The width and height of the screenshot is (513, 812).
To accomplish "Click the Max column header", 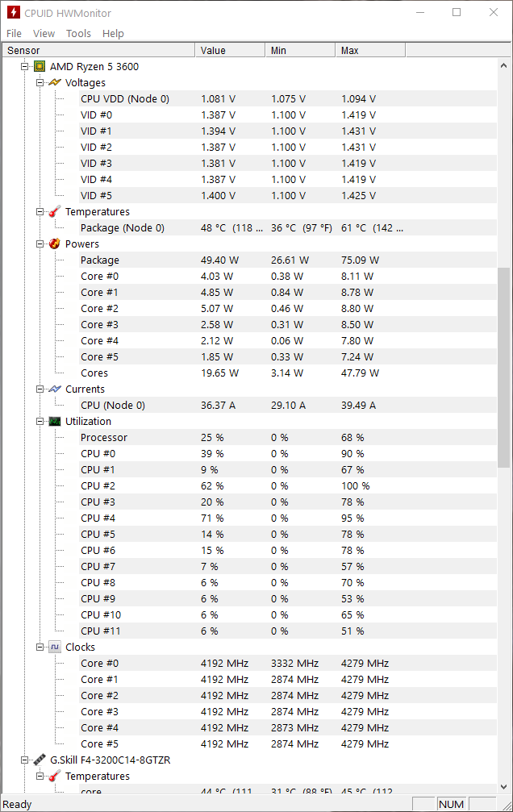I will click(370, 50).
